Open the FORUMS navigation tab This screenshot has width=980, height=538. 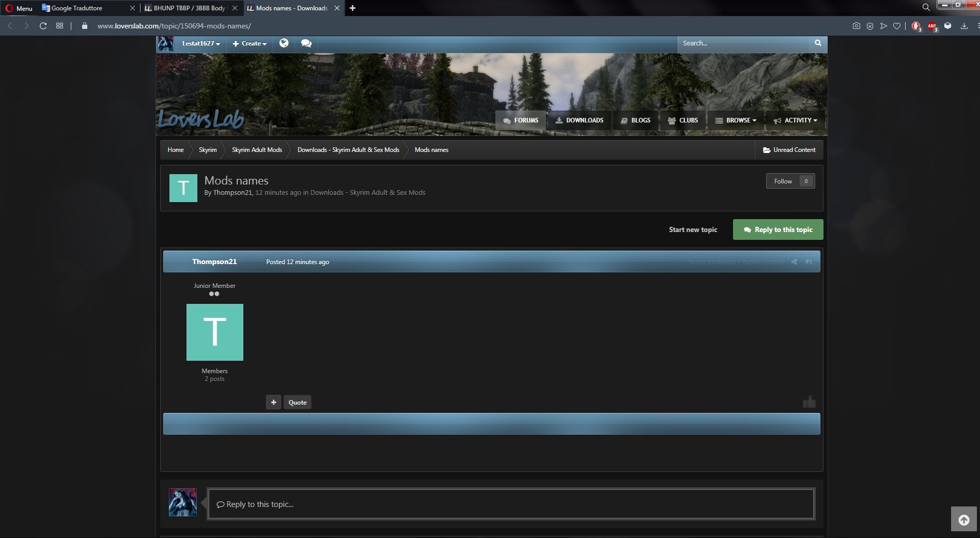[521, 120]
